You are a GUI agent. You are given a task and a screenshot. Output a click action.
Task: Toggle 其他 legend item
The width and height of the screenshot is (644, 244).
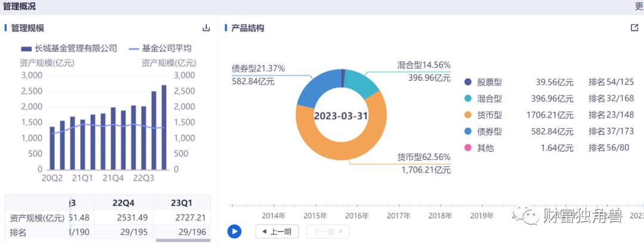(x=479, y=148)
